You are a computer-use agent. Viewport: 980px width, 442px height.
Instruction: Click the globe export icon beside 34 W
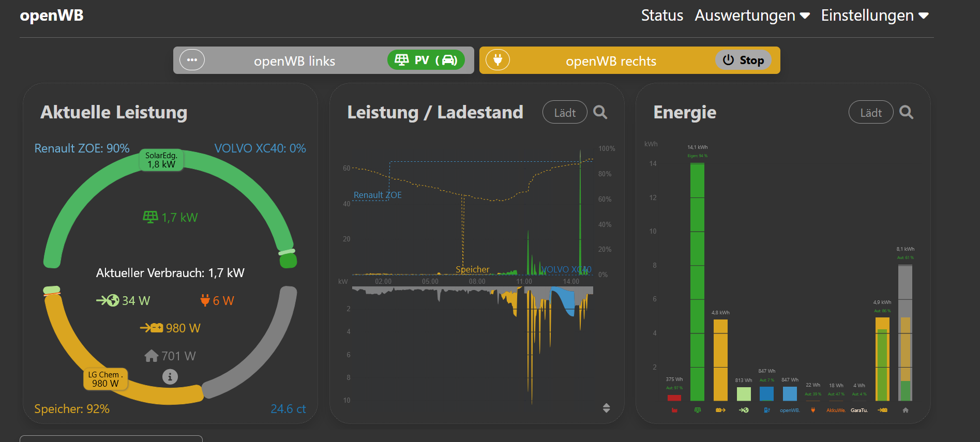click(x=108, y=300)
